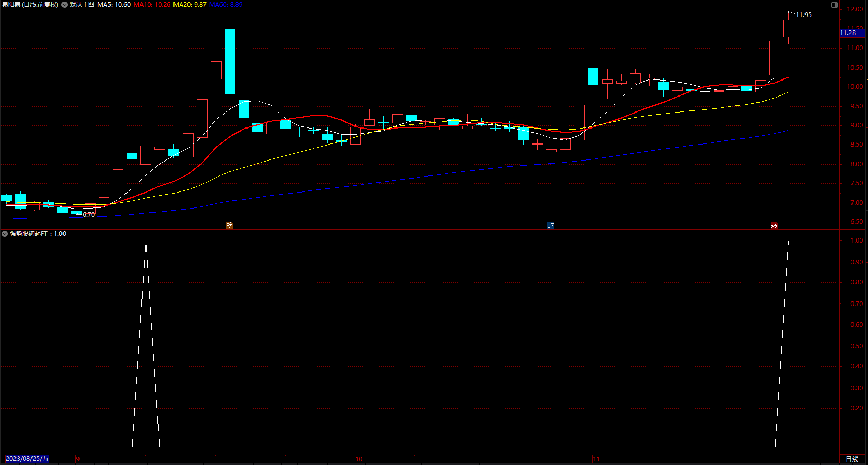Open the 榜 event marker icon
The image size is (868, 465).
click(230, 226)
